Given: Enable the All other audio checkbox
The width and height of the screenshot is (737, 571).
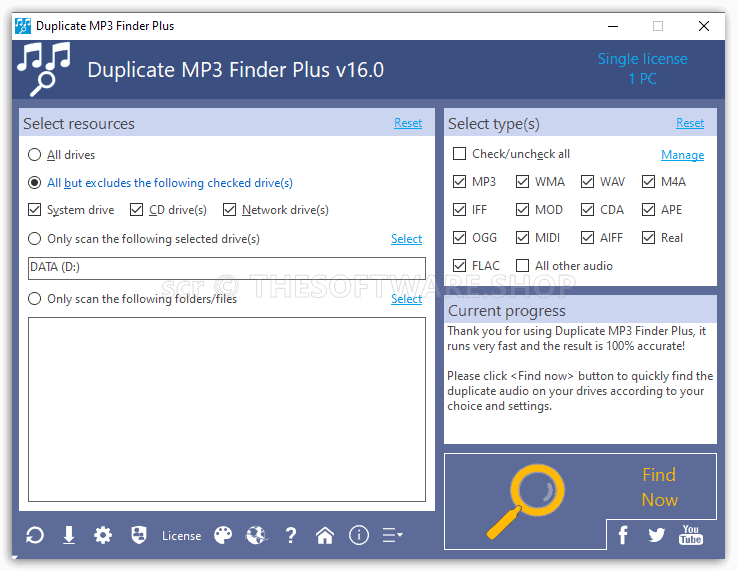Looking at the screenshot, I should [x=522, y=266].
